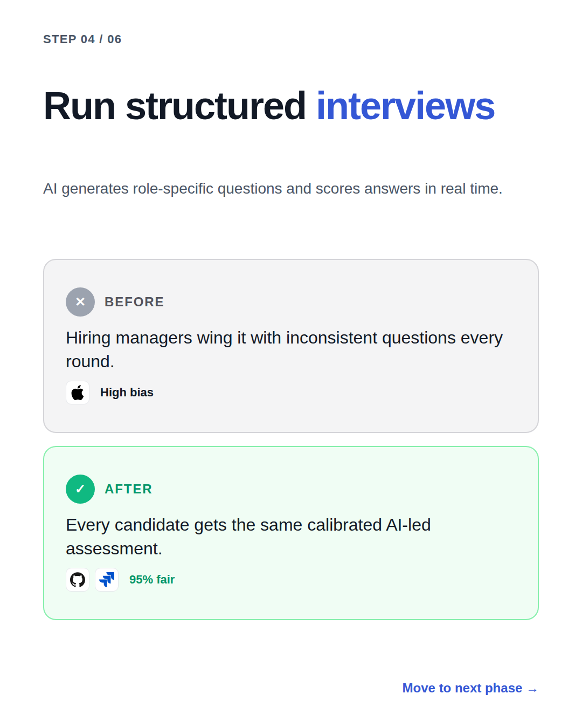Click the blue word interviews in title
Screen dimensions: 582x728
click(x=405, y=106)
